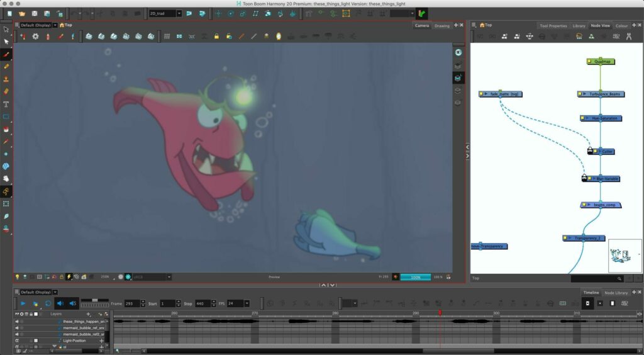This screenshot has height=355, width=644.
Task: Save the scene with the floppy disk icon
Action: (35, 14)
